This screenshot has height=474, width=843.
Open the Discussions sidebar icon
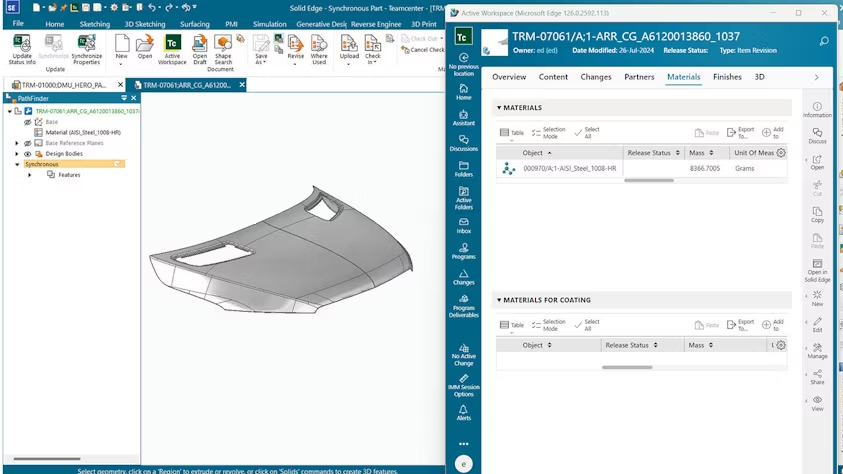point(463,143)
